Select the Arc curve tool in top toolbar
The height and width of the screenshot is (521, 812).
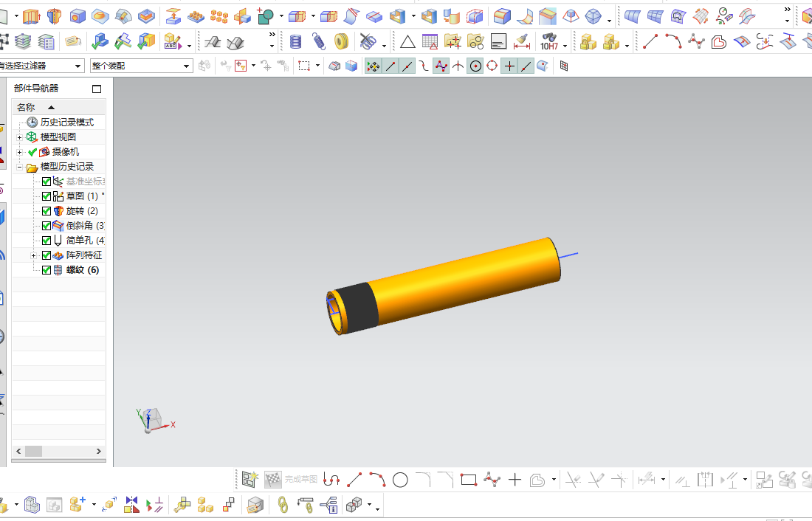[673, 41]
